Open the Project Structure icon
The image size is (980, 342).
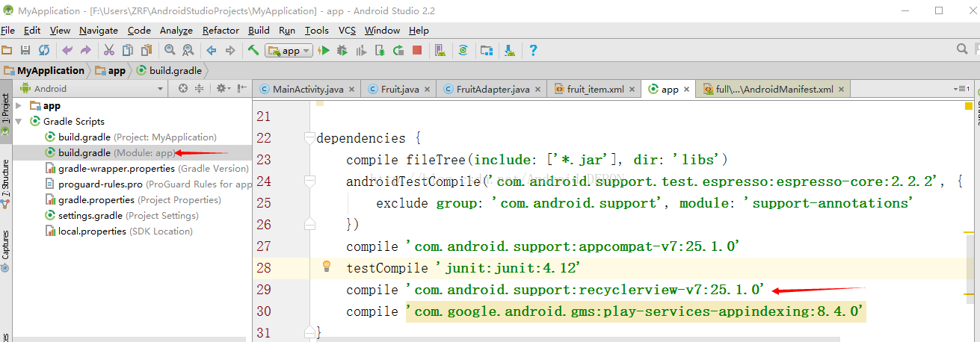[487, 51]
